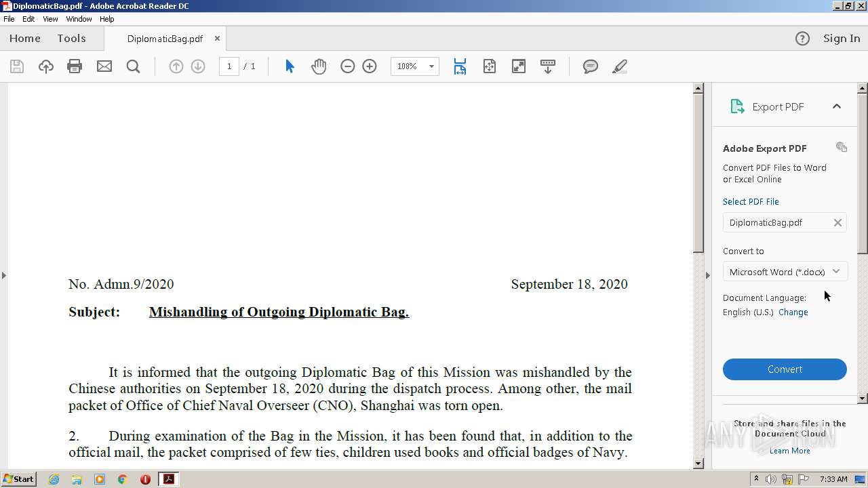Click the Save file icon
Viewport: 868px width, 488px height.
tap(17, 66)
